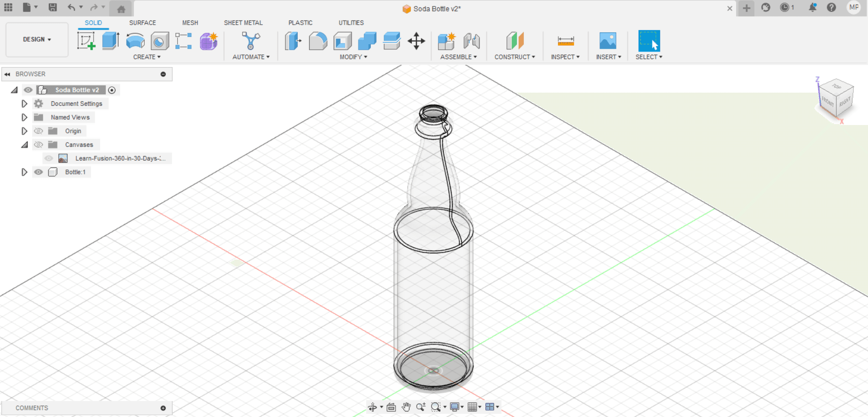
Task: Click the Undo arrow
Action: pyautogui.click(x=71, y=7)
